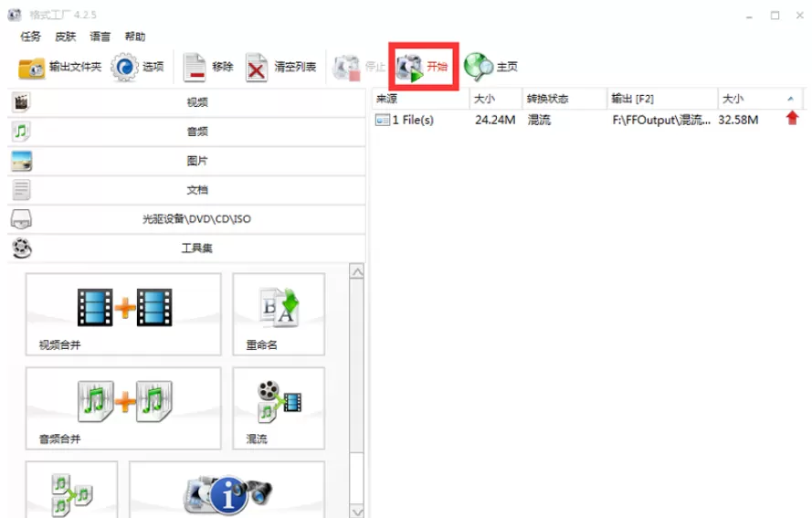Expand the 图片 category

186,161
